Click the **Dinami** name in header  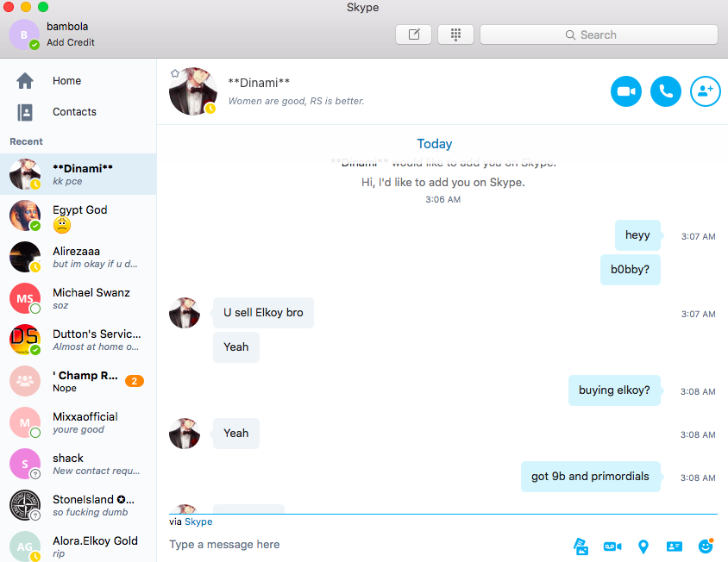point(259,83)
